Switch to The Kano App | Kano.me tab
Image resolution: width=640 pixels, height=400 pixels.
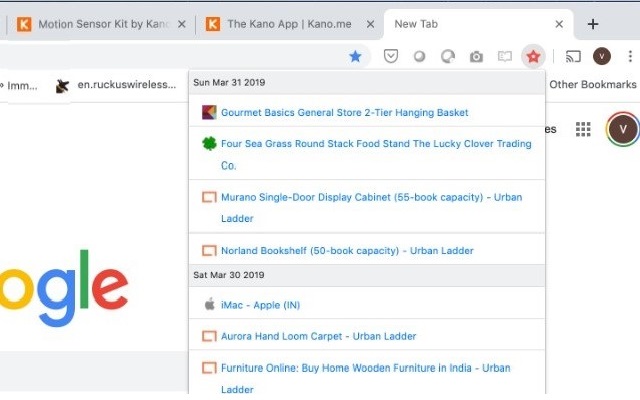pyautogui.click(x=289, y=24)
